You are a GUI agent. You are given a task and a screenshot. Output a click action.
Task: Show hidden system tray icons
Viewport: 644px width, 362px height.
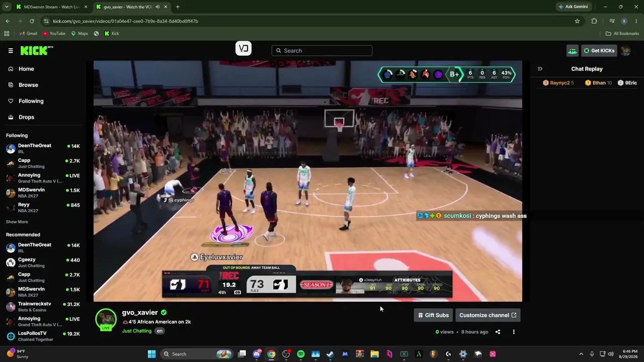(x=581, y=354)
